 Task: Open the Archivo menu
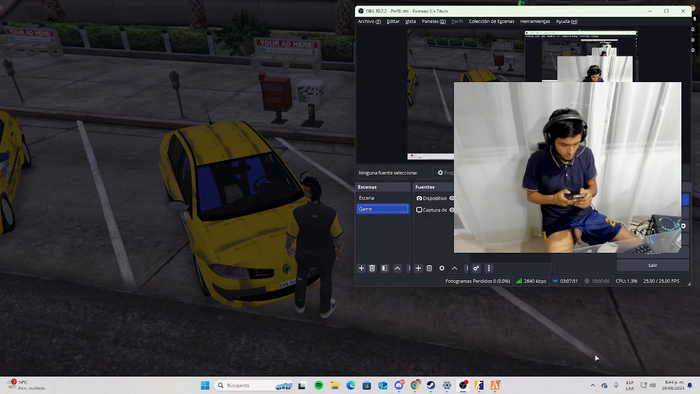point(369,21)
